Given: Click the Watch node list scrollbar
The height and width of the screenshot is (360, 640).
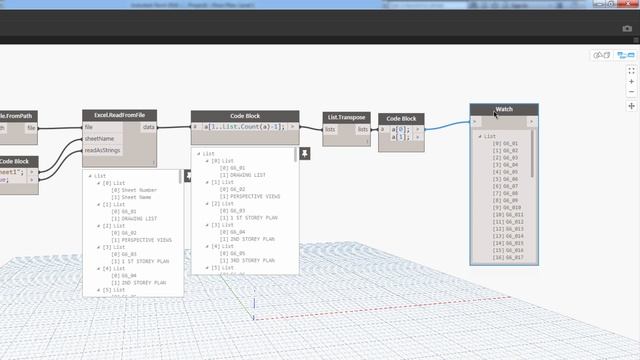Looking at the screenshot, I should pos(532,153).
